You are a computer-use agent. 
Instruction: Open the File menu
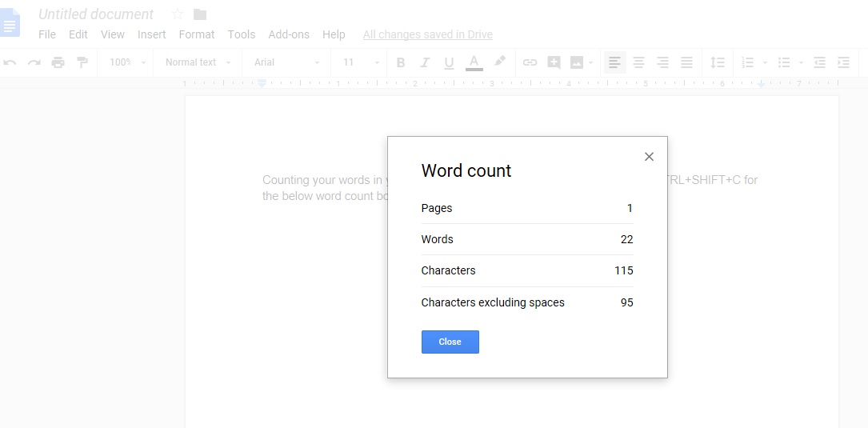(47, 34)
